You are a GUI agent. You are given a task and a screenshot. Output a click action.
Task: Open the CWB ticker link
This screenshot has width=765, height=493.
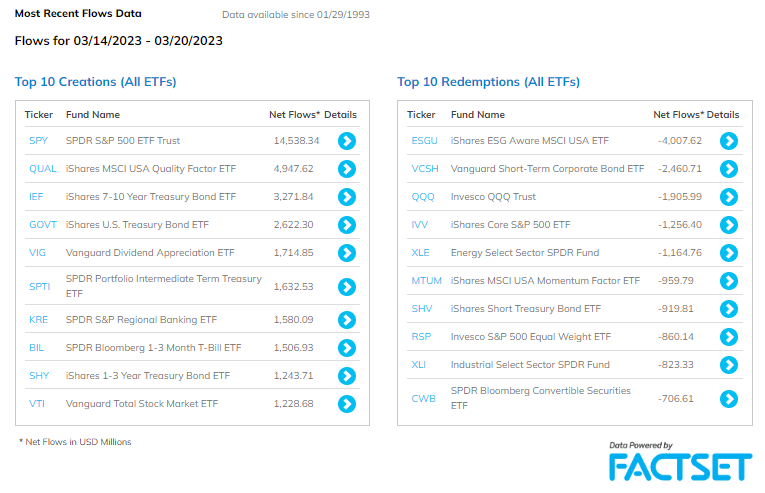tap(423, 398)
